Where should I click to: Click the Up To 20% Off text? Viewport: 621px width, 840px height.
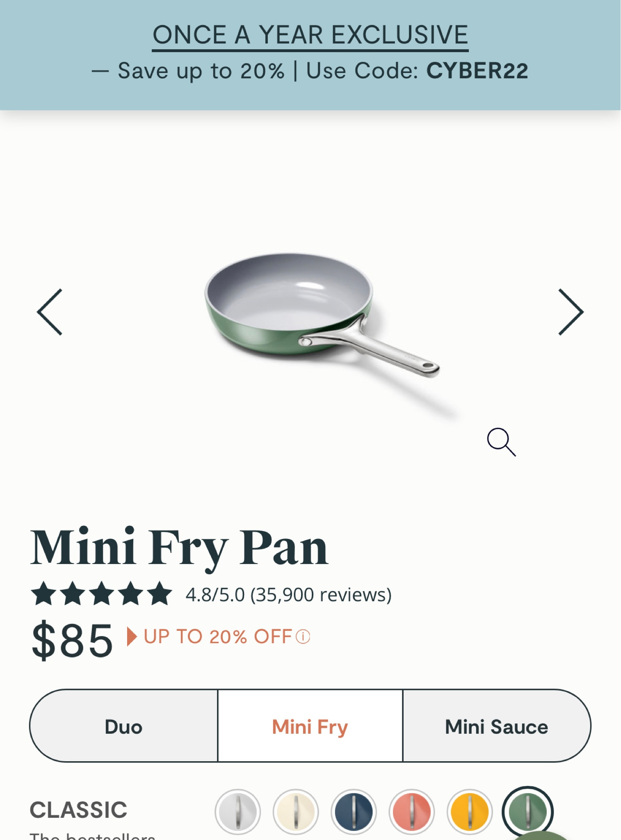[x=217, y=637]
